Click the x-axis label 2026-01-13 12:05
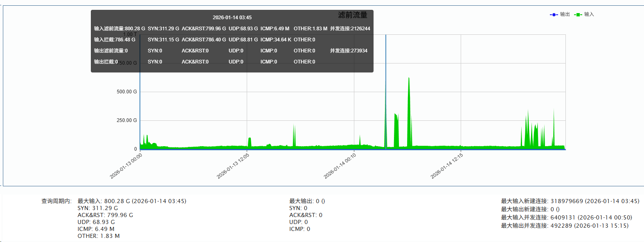 point(233,166)
